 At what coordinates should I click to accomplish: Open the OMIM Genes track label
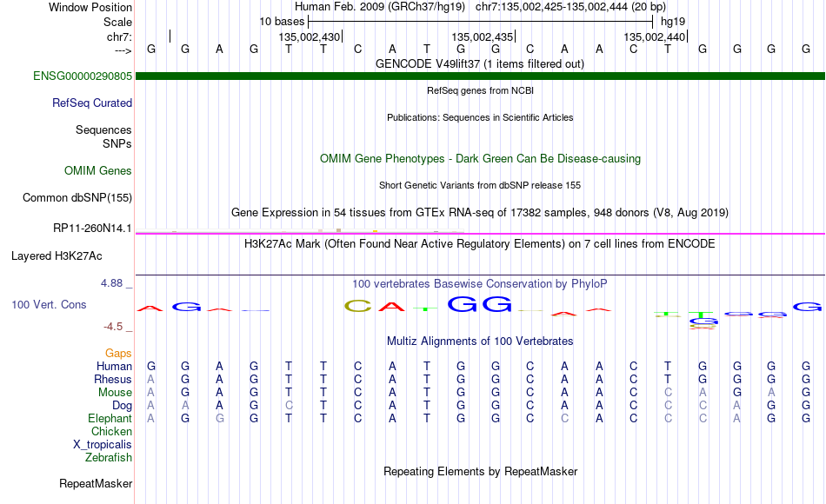pos(97,170)
